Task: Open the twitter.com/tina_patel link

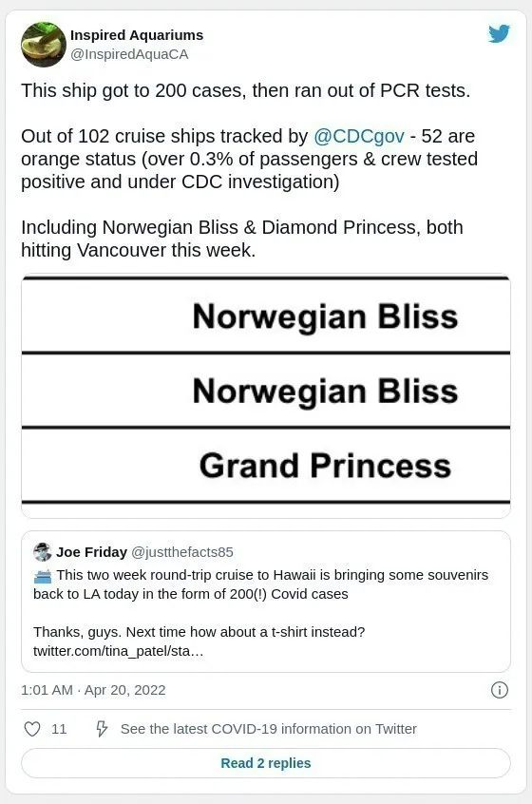Action: [x=119, y=652]
